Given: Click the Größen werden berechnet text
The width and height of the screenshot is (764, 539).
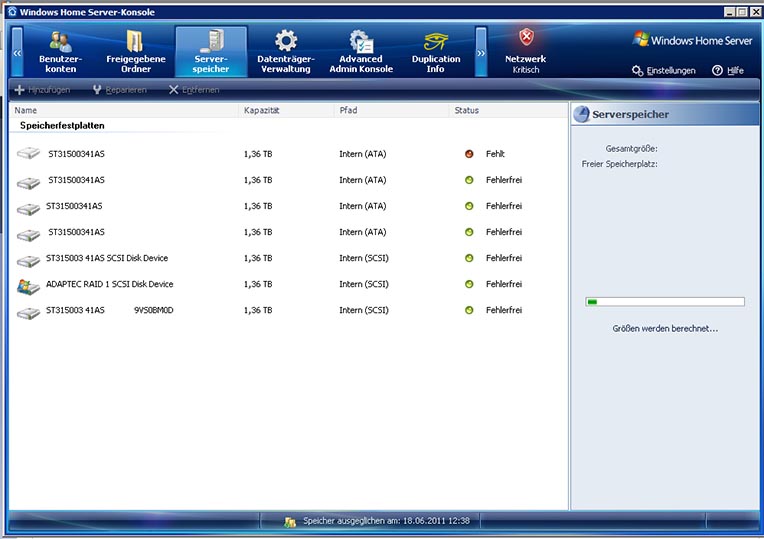Looking at the screenshot, I should (665, 329).
